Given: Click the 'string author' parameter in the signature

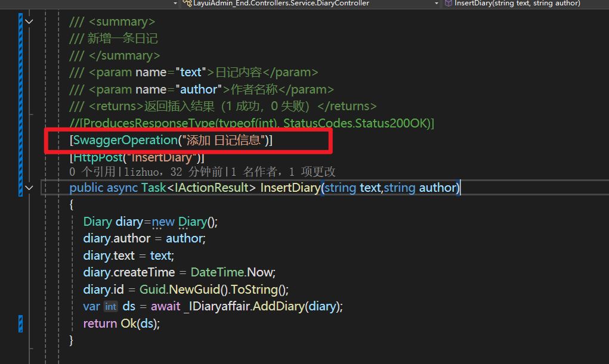Looking at the screenshot, I should (419, 188).
